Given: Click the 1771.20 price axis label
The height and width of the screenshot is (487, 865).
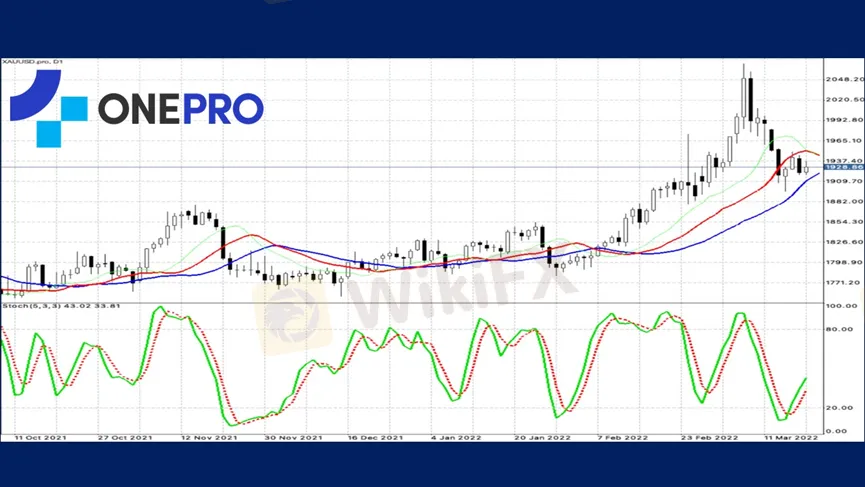Looking at the screenshot, I should coord(845,282).
